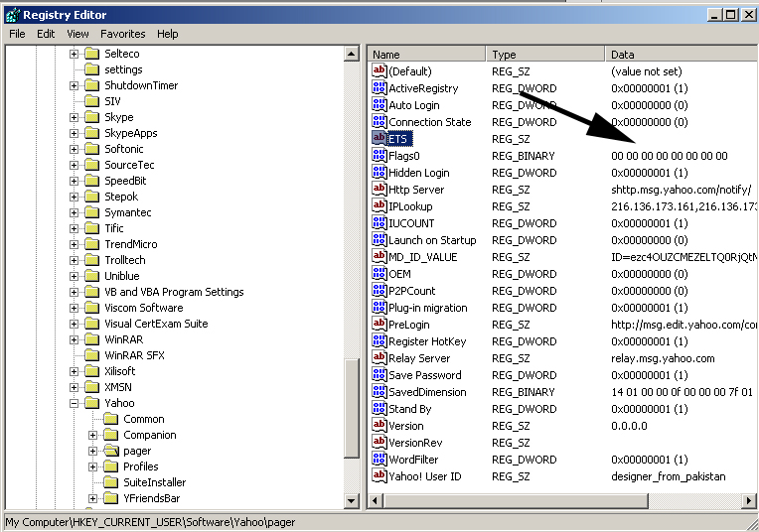Open the Favorites menu
Viewport: 759px width, 532px height.
click(122, 34)
